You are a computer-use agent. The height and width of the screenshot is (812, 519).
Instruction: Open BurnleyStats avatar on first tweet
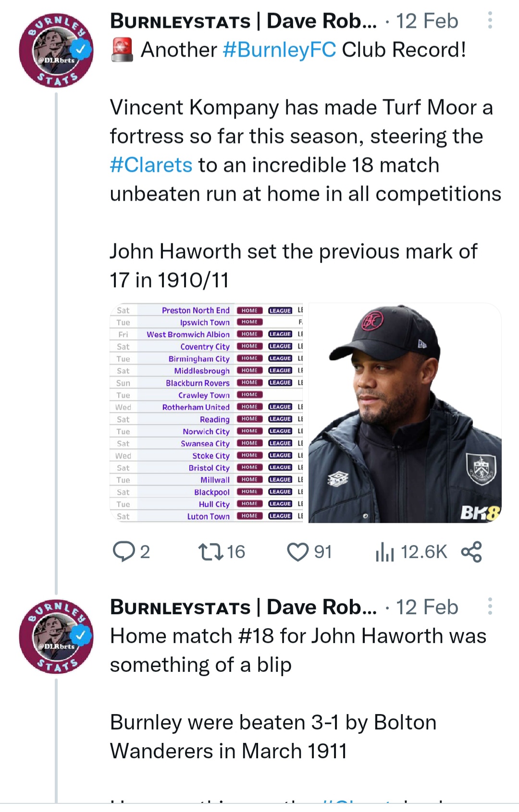pyautogui.click(x=56, y=51)
